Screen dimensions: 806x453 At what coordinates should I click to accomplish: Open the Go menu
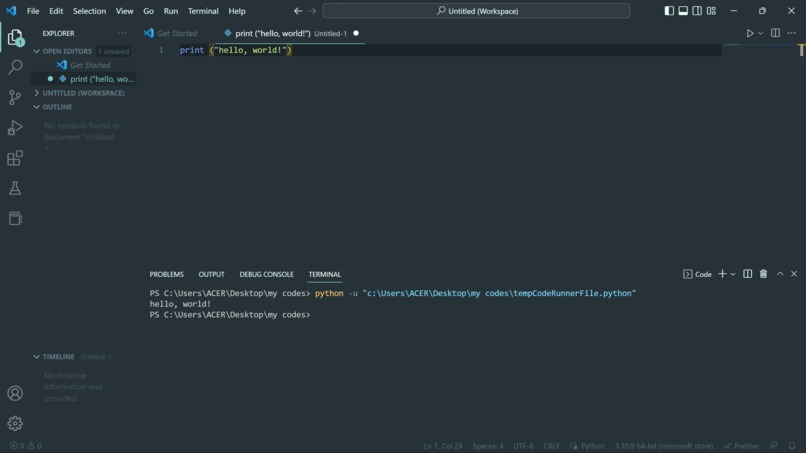point(149,11)
